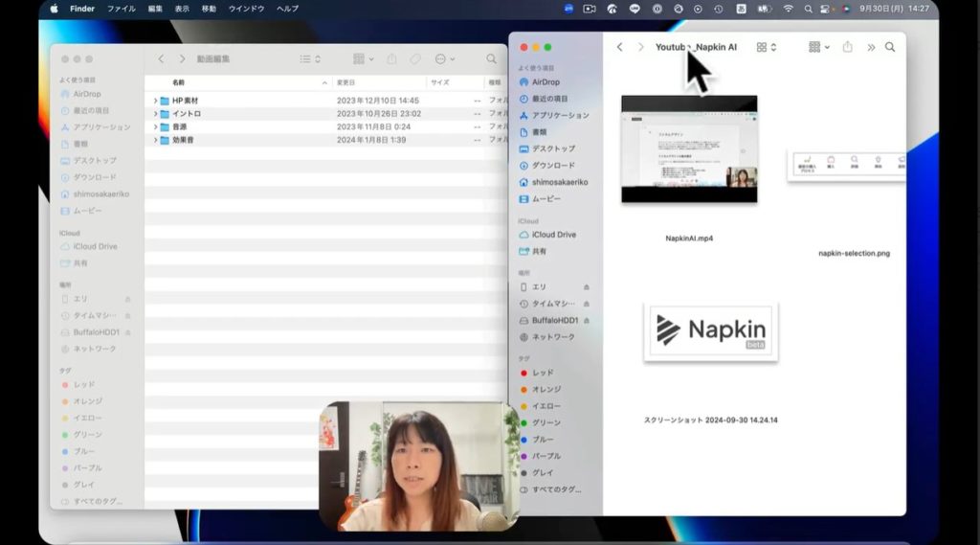This screenshot has width=980, height=545.
Task: Eject BuffaloHDD1 in the front window sidebar
Action: (586, 320)
